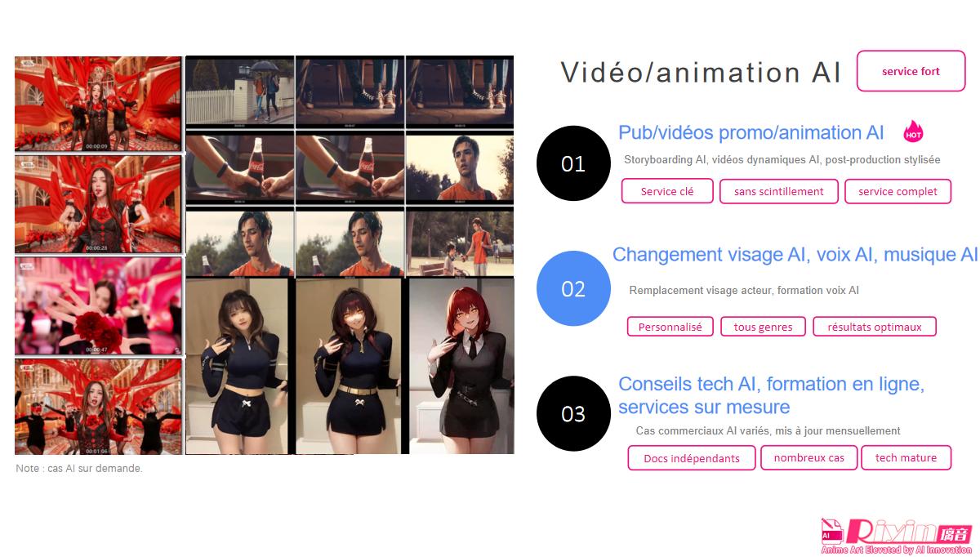The height and width of the screenshot is (557, 980).
Task: Click the blue 02 circle
Action: [x=573, y=288]
